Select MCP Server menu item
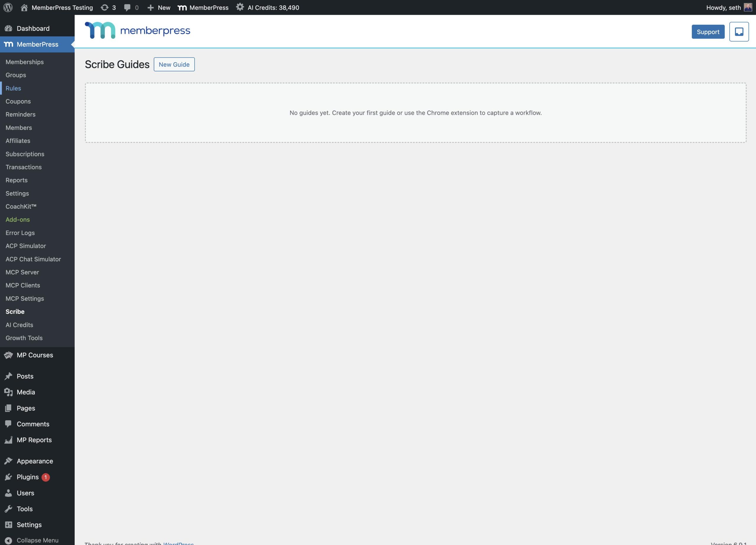Screen dimensions: 756x545 click(x=22, y=272)
